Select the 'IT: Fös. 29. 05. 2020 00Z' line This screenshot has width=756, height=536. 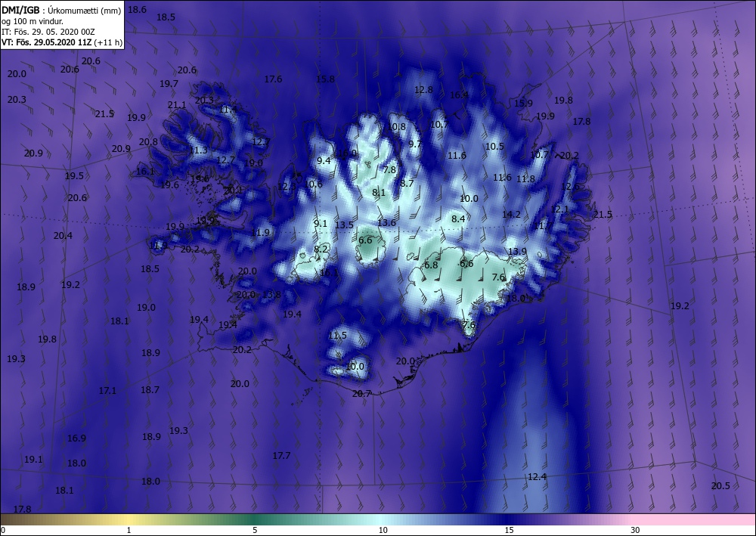48,32
